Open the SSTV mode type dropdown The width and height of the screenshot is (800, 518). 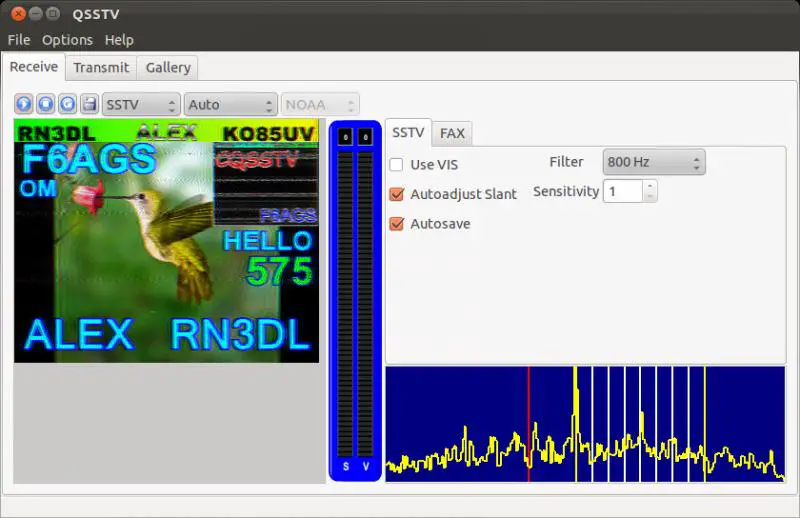click(141, 105)
